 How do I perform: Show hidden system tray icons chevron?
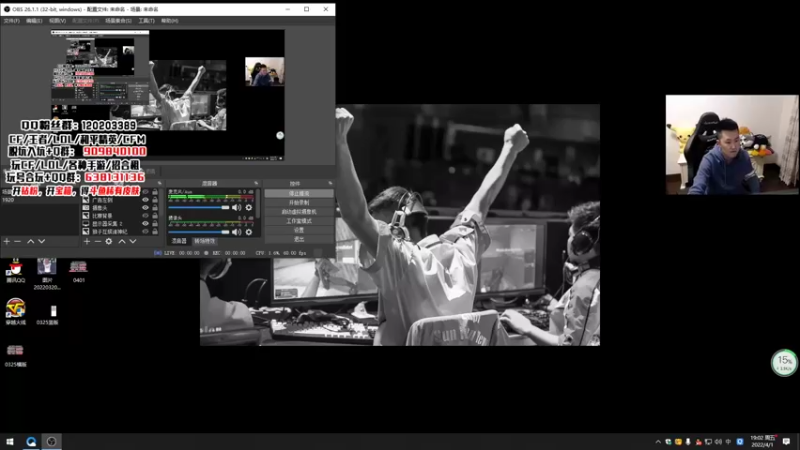pos(658,442)
